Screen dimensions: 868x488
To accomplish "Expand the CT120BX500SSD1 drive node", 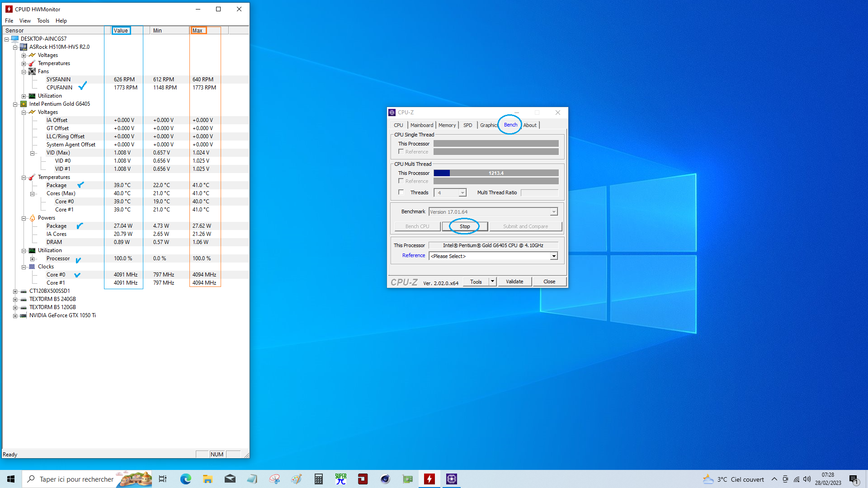I will click(15, 291).
